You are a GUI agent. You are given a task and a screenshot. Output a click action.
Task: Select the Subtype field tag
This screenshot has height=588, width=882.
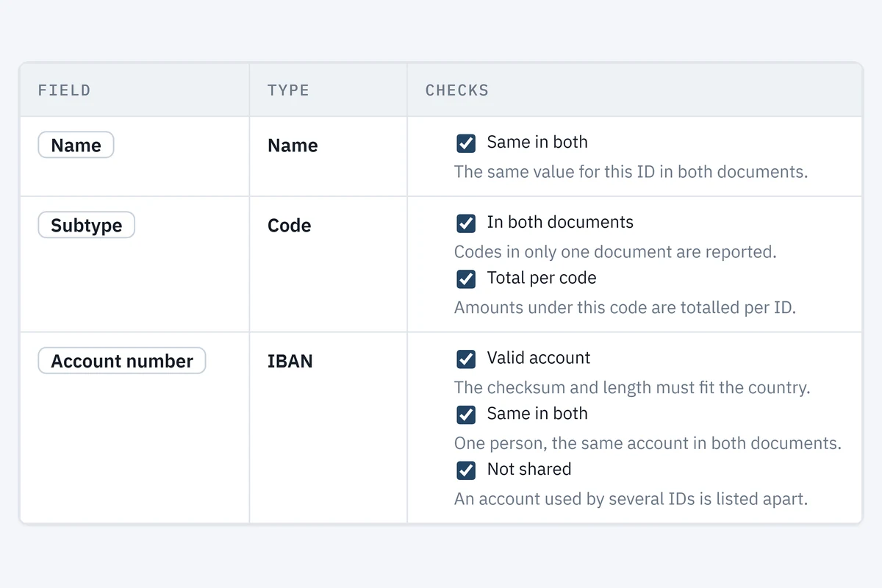tap(86, 225)
